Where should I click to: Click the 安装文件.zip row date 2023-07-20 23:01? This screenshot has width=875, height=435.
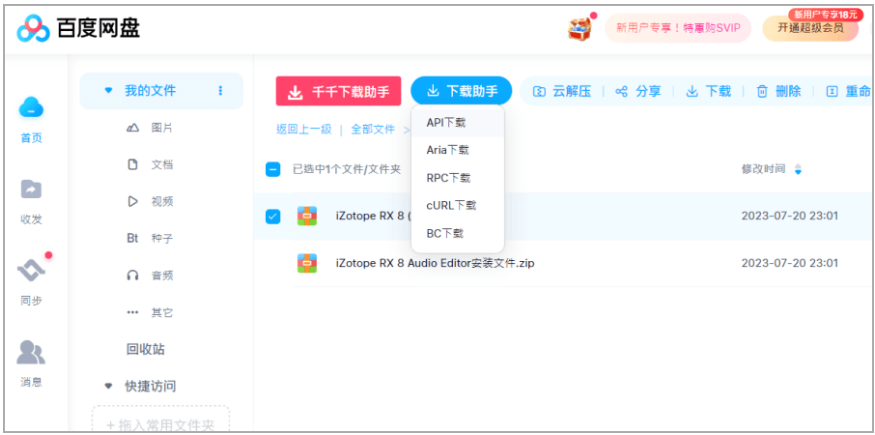pyautogui.click(x=790, y=263)
